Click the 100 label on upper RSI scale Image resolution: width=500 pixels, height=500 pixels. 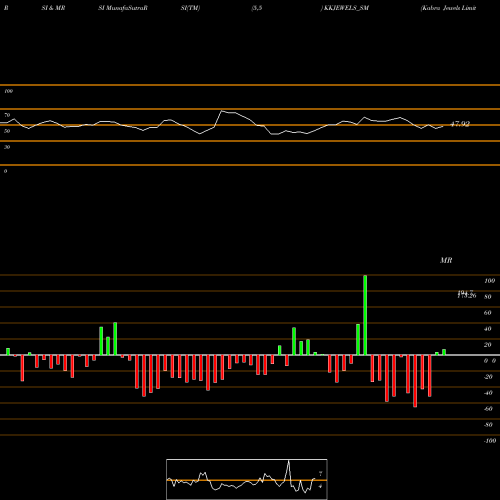pyautogui.click(x=8, y=91)
